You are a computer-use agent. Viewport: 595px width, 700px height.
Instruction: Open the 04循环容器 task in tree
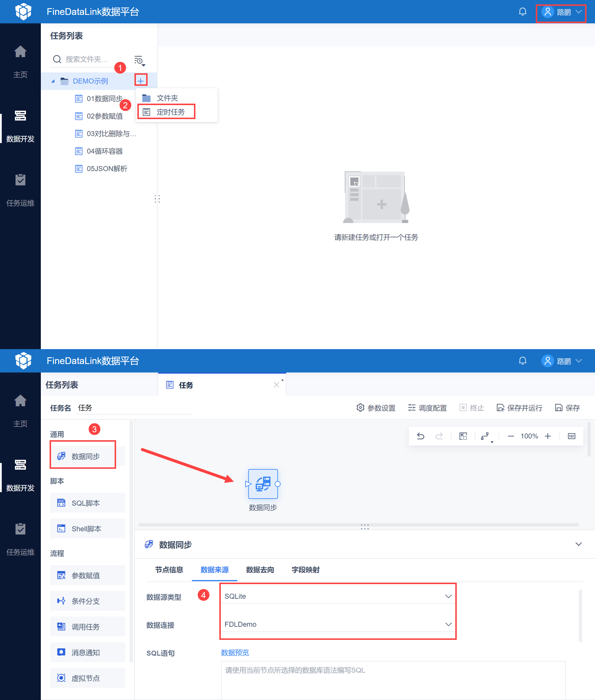105,151
